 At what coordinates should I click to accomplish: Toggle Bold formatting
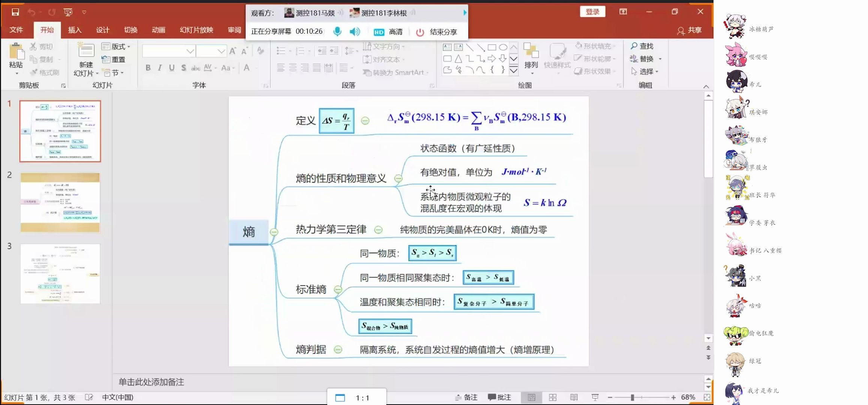click(148, 68)
